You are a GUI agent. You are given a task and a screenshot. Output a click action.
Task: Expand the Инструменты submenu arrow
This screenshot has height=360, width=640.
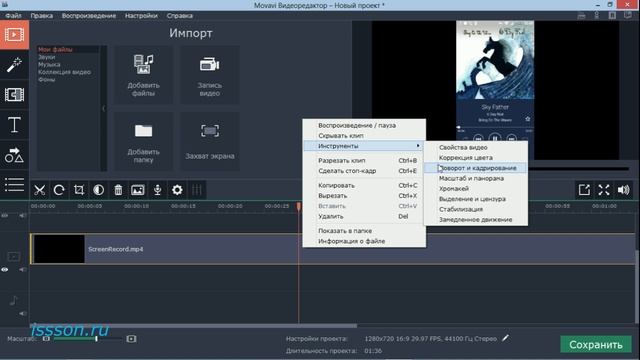[x=418, y=146]
